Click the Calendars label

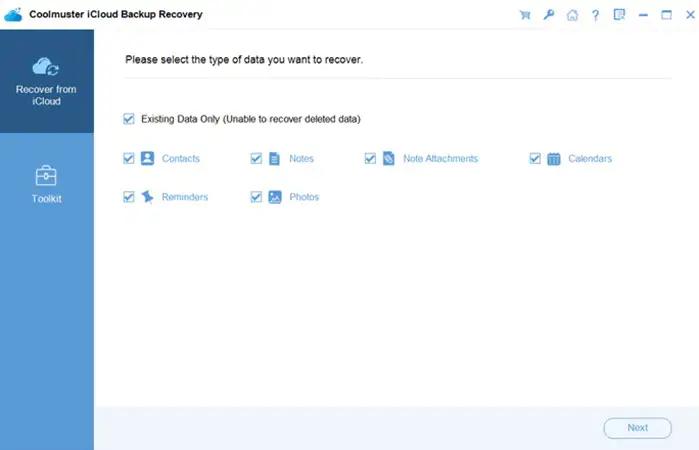click(590, 158)
